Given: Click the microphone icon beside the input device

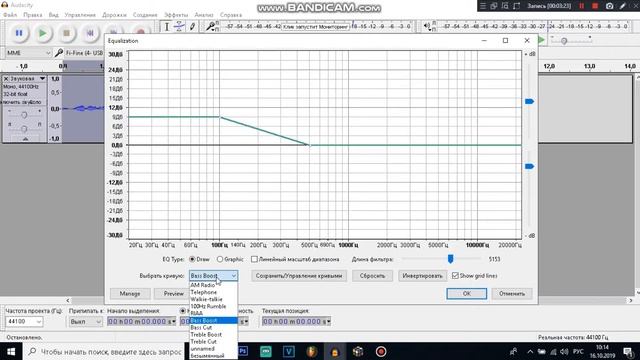Looking at the screenshot, I should pyautogui.click(x=59, y=53).
